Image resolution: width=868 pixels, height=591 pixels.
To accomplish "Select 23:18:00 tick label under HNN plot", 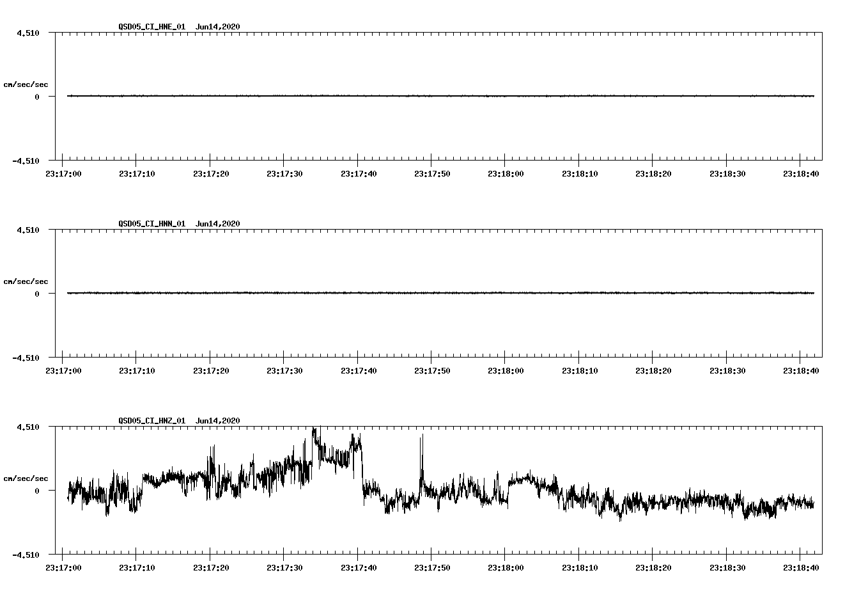I will click(x=506, y=371).
